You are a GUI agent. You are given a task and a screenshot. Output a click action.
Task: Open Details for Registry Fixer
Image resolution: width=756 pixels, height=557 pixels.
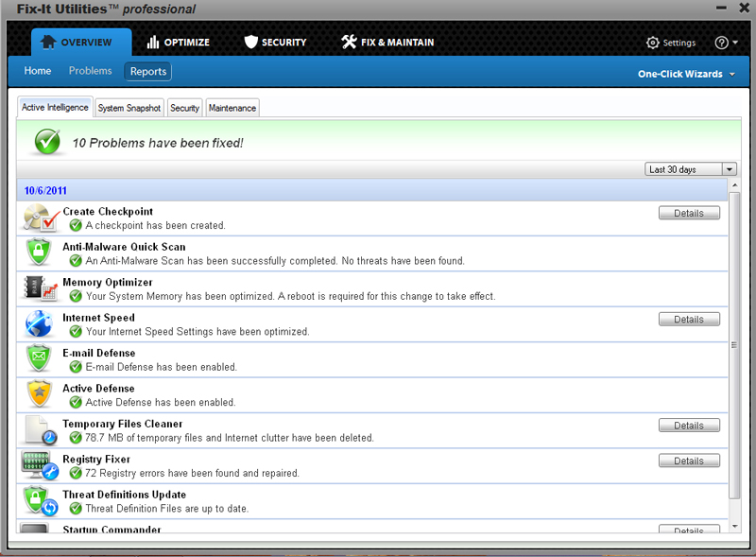pyautogui.click(x=688, y=461)
